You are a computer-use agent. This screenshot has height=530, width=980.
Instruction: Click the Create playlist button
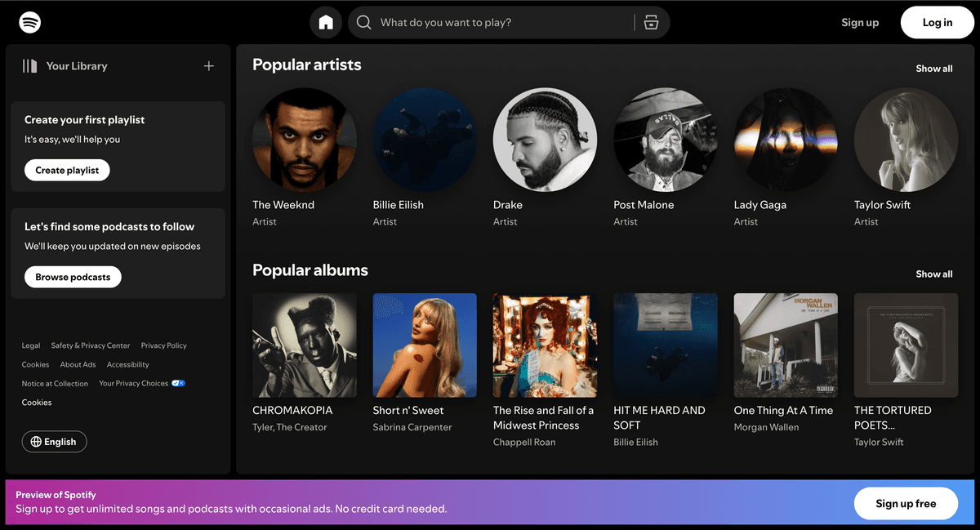pos(67,170)
